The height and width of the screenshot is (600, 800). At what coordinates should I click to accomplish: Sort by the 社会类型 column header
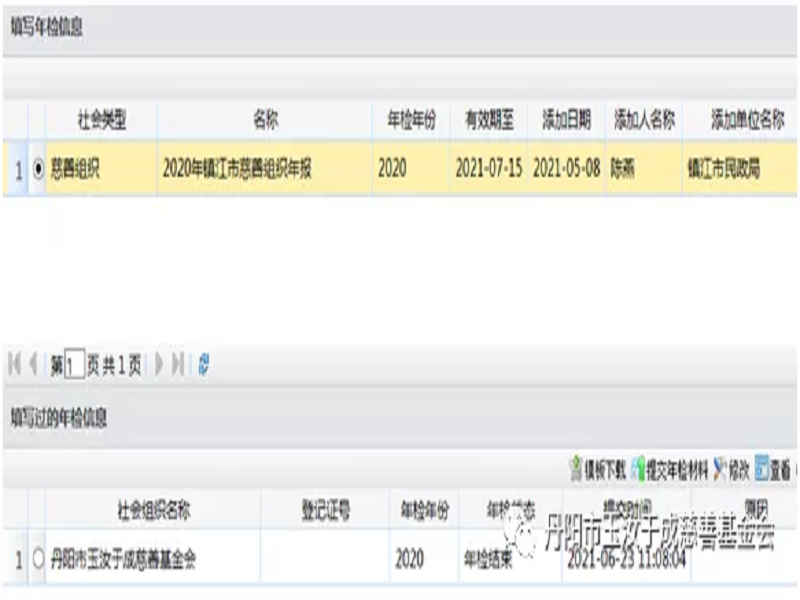point(102,120)
